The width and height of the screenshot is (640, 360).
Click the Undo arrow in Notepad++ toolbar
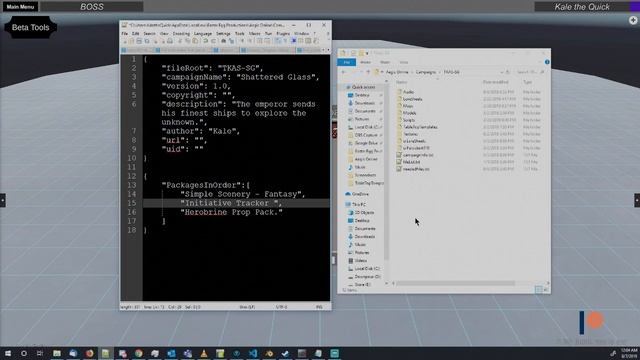pyautogui.click(x=205, y=41)
